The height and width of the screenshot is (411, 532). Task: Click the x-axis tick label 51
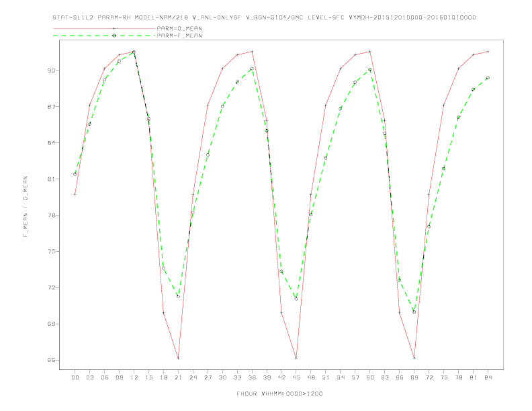pos(326,377)
